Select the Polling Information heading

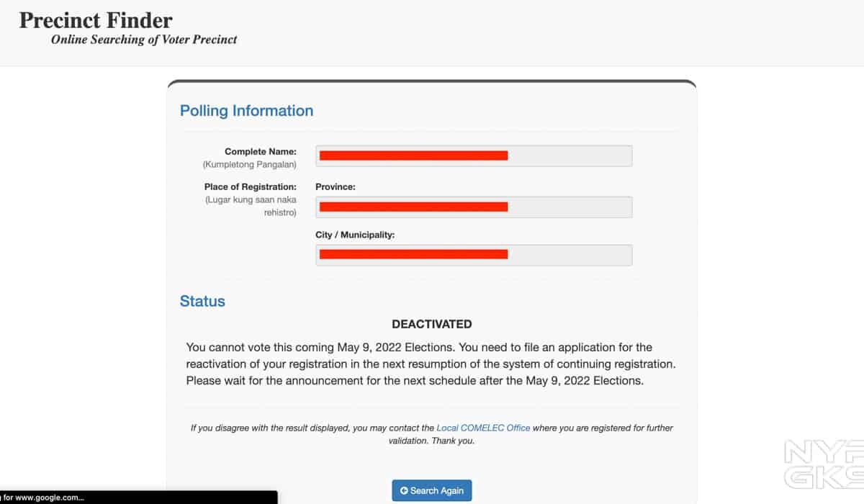click(x=246, y=111)
